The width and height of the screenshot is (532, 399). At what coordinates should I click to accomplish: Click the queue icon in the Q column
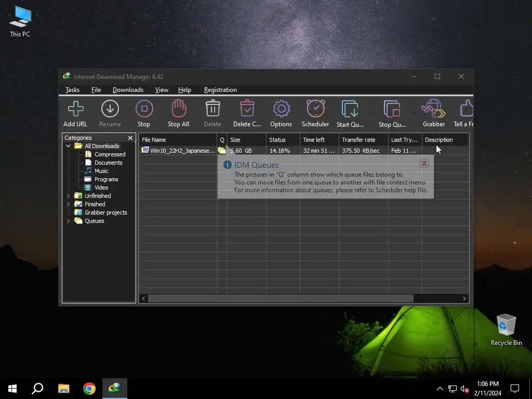point(222,151)
